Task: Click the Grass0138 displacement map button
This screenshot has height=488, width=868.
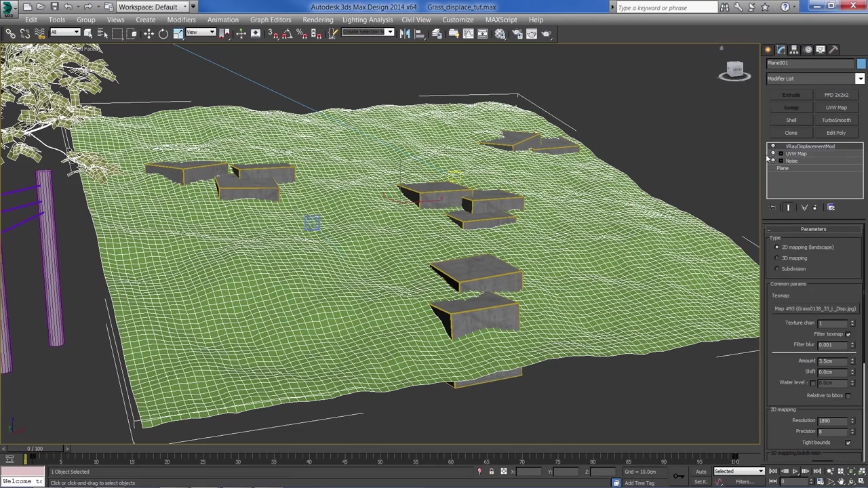Action: (814, 309)
